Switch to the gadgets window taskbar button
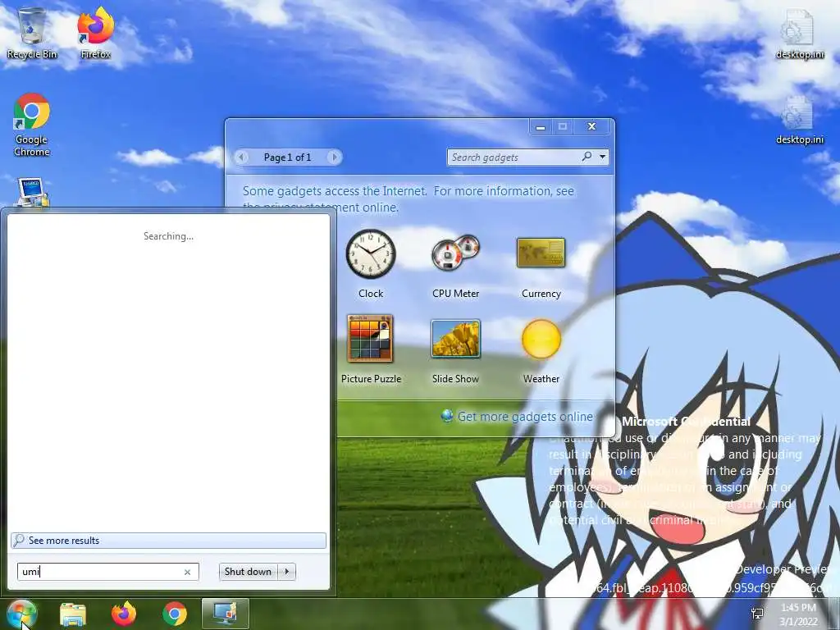This screenshot has width=840, height=630. click(x=226, y=614)
